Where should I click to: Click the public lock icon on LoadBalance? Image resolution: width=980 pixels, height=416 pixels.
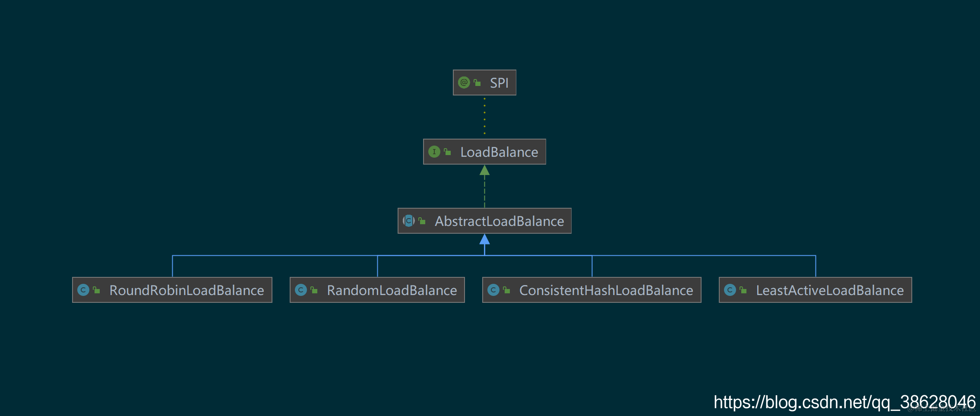[x=447, y=152]
